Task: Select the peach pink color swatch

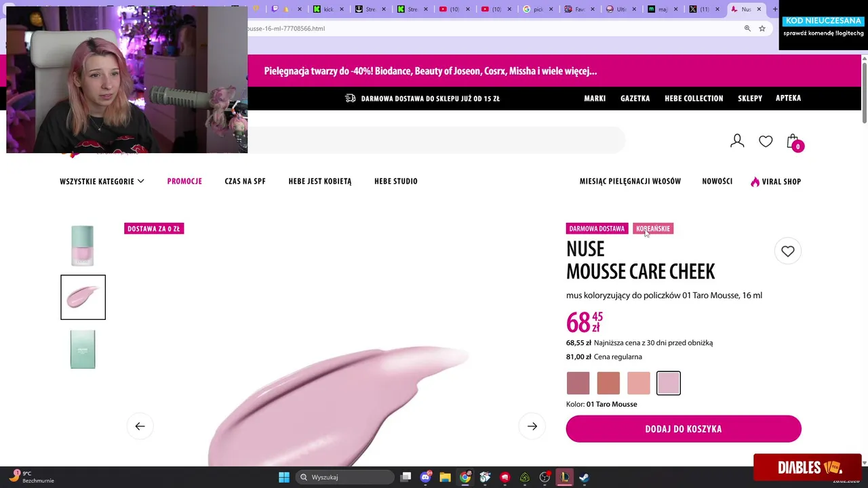Action: pyautogui.click(x=638, y=383)
